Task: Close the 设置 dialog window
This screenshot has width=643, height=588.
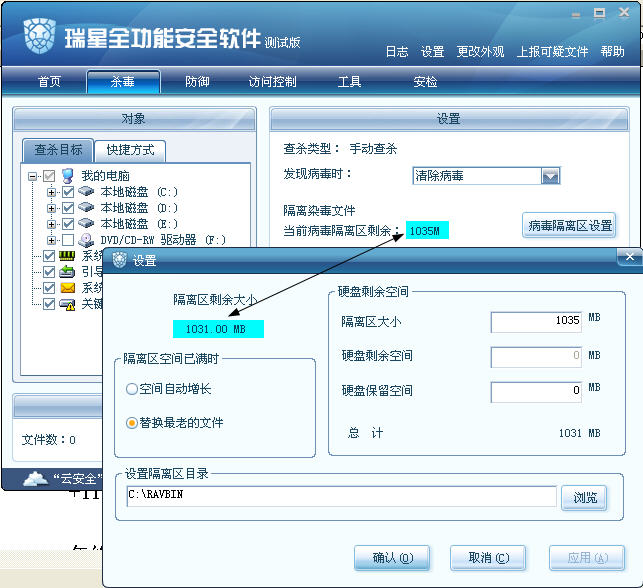Action: [x=629, y=257]
